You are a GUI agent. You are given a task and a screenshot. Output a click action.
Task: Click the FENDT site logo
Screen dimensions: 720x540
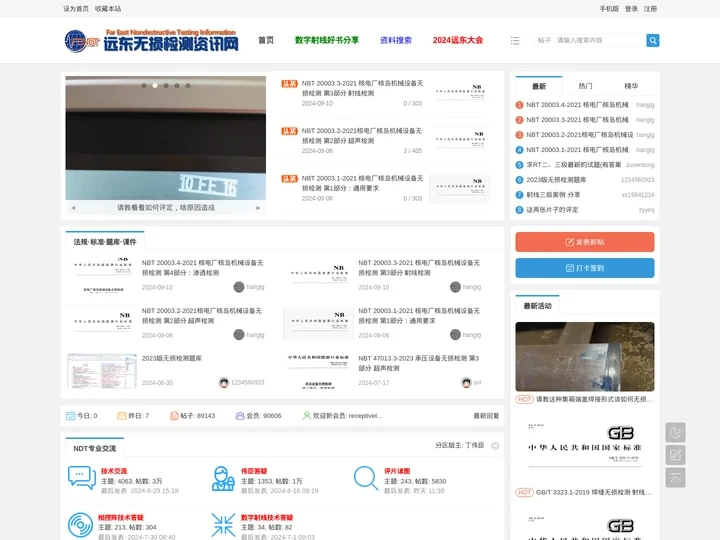pyautogui.click(x=152, y=40)
